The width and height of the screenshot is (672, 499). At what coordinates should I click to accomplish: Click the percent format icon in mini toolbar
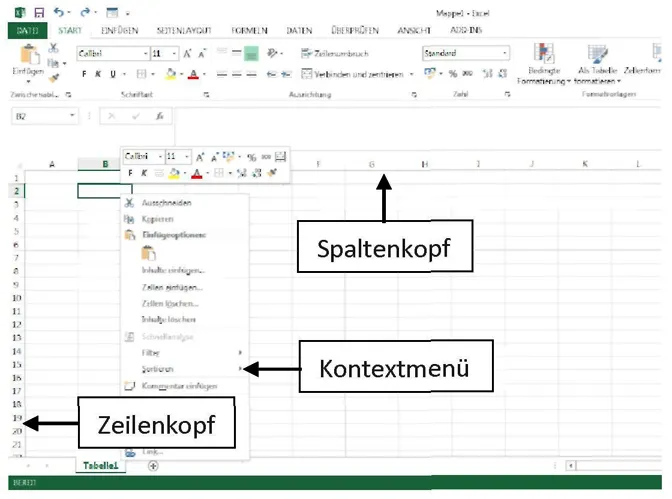point(253,157)
